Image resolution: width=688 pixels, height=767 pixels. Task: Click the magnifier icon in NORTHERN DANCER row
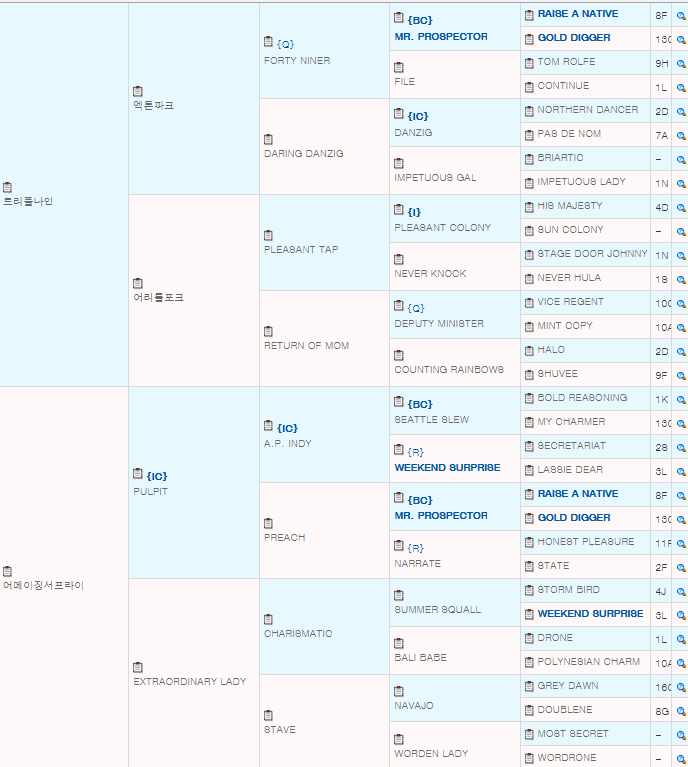(681, 112)
